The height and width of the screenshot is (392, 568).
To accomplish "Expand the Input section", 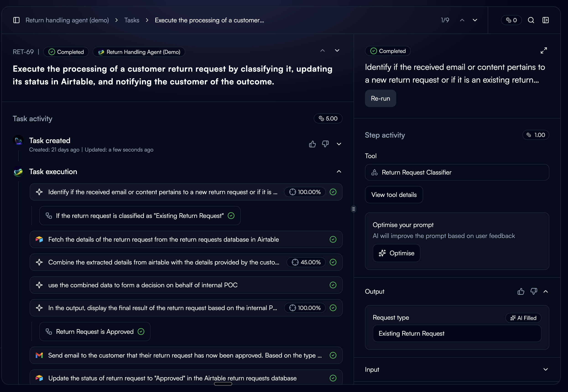I will tap(545, 369).
